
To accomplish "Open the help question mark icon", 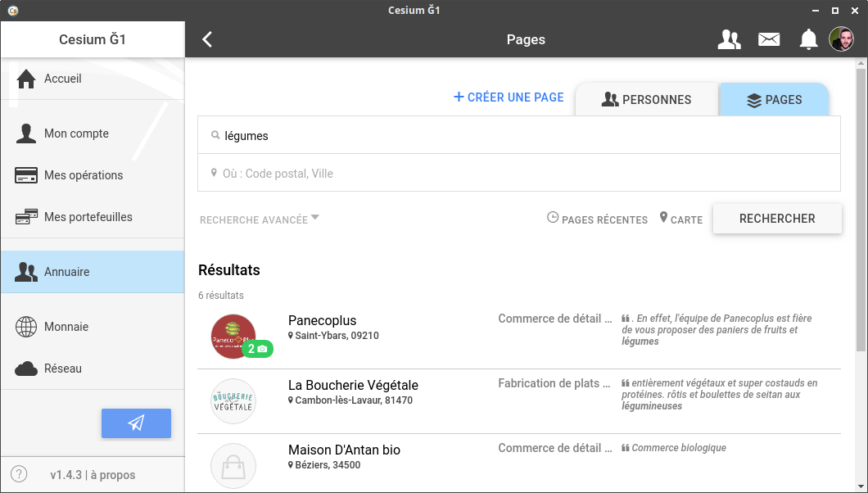I will pos(19,474).
